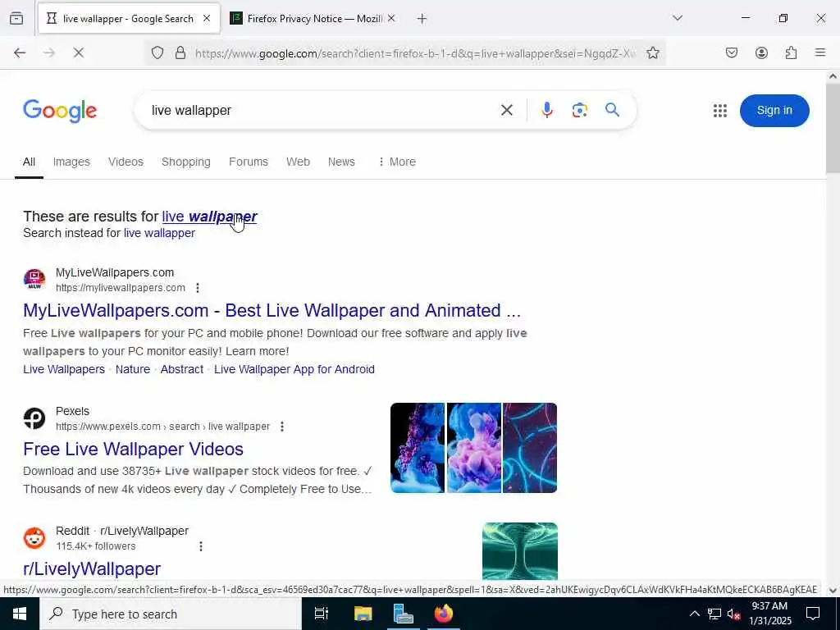Screen dimensions: 840x630
Task: Open the Windows Start menu
Action: [20, 614]
